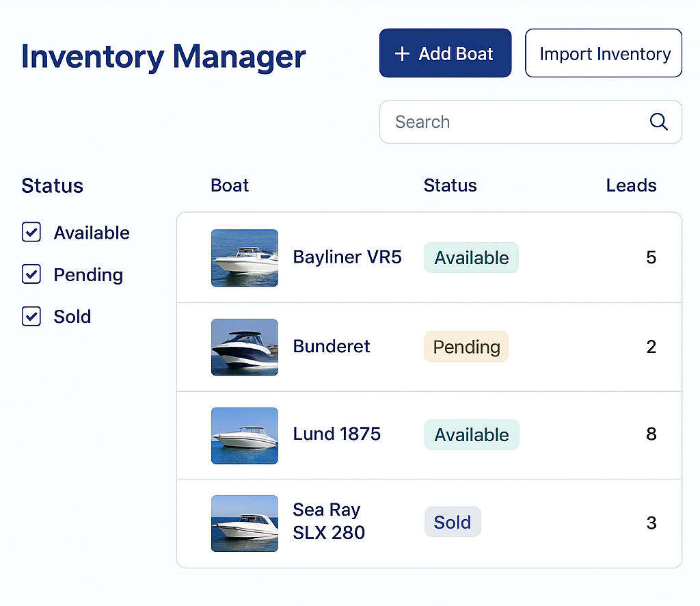This screenshot has width=700, height=606.
Task: Sort by the Boat column header
Action: pos(230,185)
